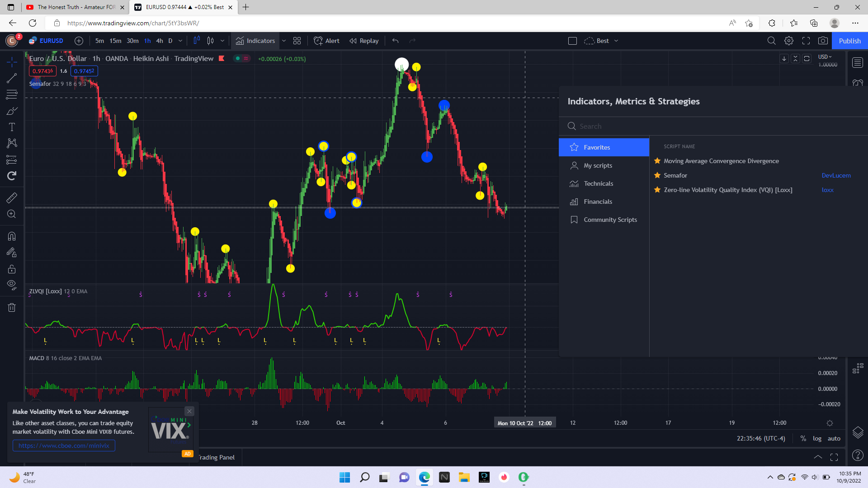
Task: Unfavorite the Semafor script star
Action: [657, 175]
